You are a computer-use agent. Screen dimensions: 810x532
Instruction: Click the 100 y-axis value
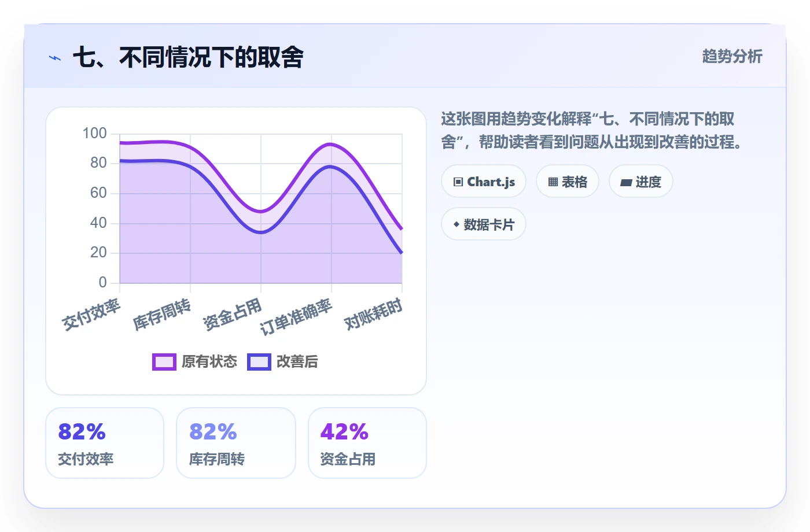pos(95,134)
